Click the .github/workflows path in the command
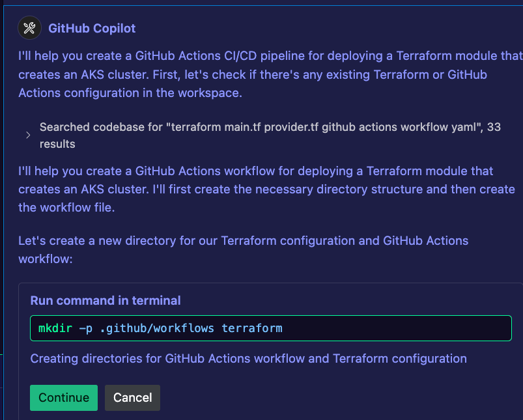 coord(156,328)
